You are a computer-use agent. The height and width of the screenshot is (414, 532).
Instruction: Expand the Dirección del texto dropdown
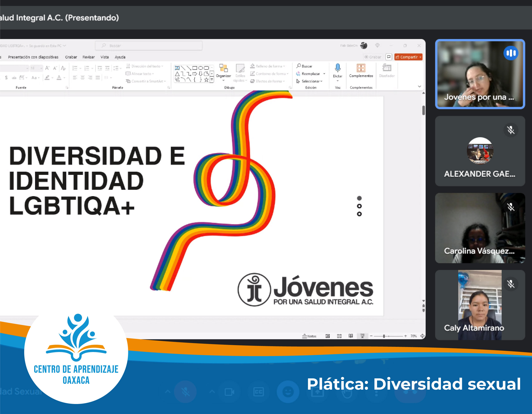[162, 66]
